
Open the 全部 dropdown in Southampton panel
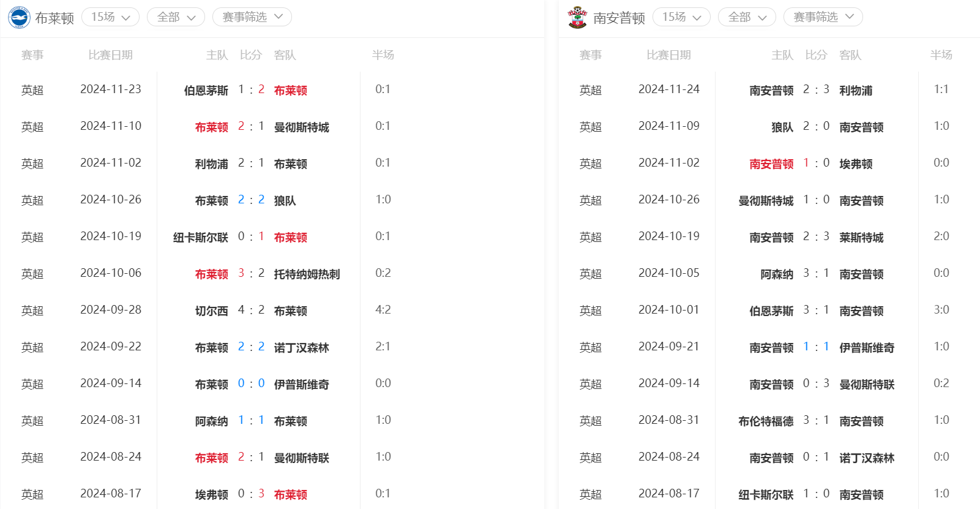pyautogui.click(x=747, y=17)
